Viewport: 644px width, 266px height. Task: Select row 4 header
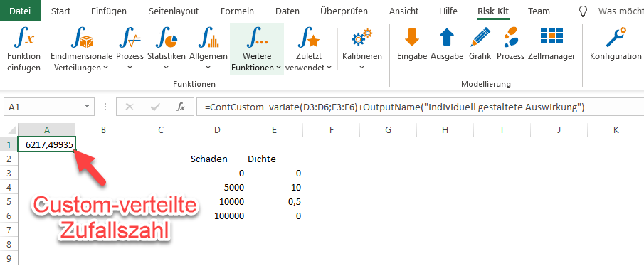pyautogui.click(x=9, y=188)
